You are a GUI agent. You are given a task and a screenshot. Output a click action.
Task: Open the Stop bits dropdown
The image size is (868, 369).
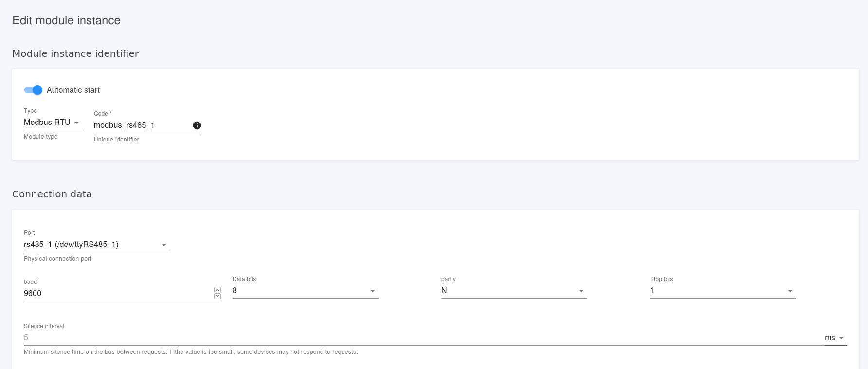click(x=723, y=291)
